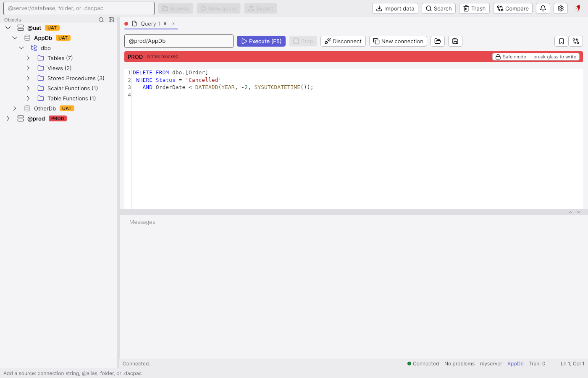Expand the Stored Procedures (3) folder
Screen dimensions: 588x378
coord(28,78)
